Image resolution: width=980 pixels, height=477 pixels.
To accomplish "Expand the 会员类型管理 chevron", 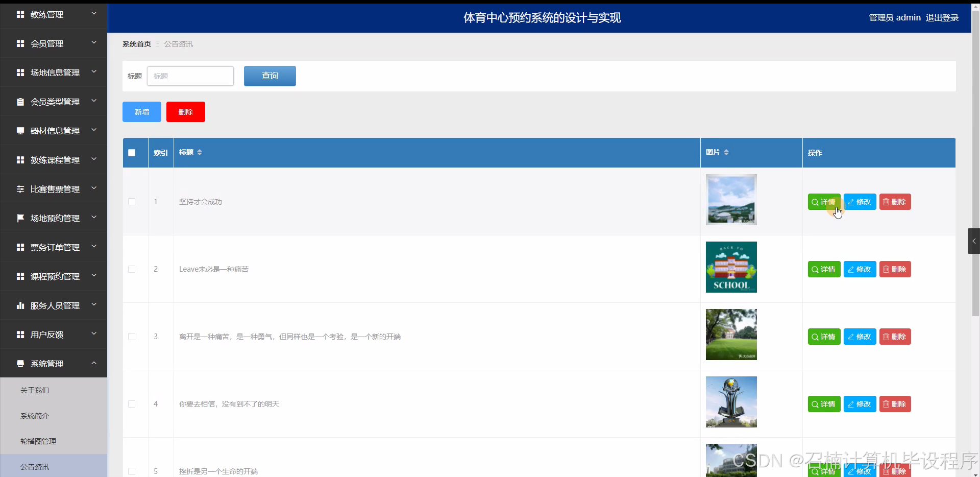I will (94, 101).
